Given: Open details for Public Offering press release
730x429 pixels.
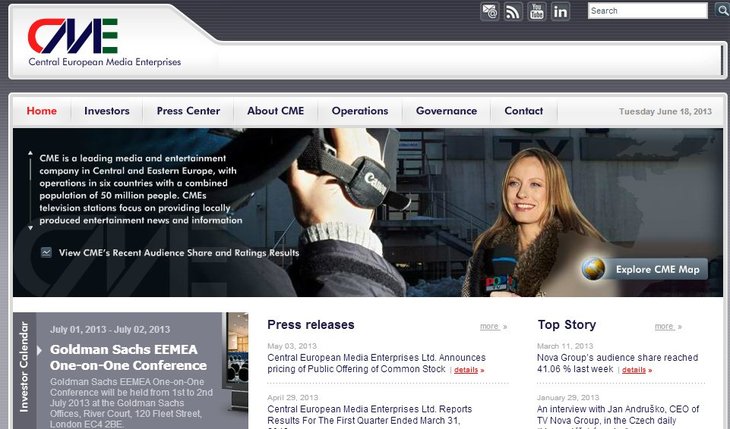Looking at the screenshot, I should (469, 370).
